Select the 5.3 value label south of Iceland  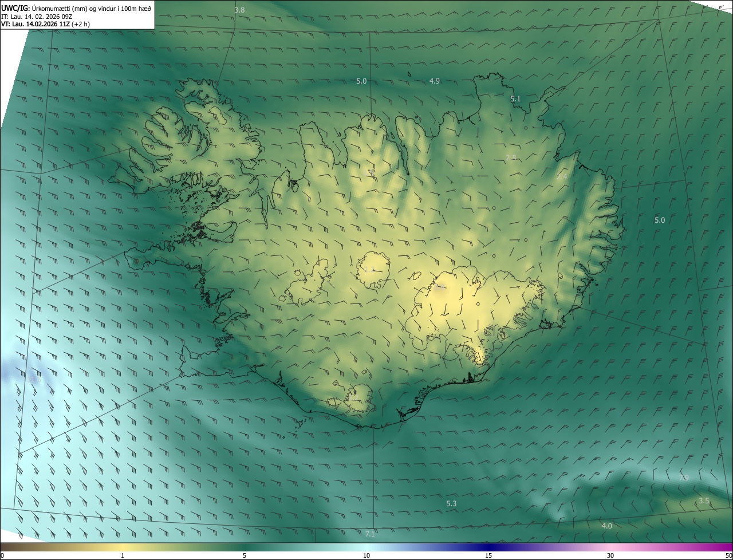451,504
